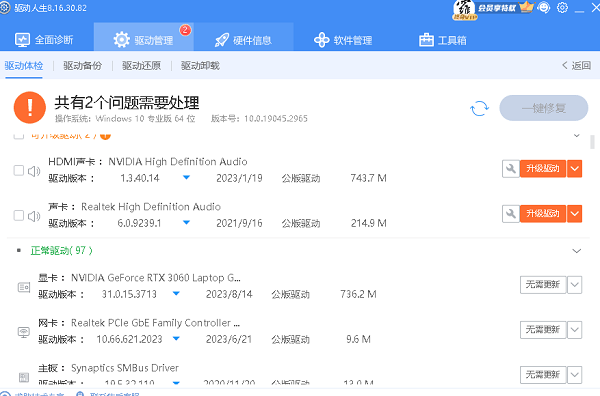This screenshot has height=396, width=600.
Task: Click the 214.9 M size value
Action: tap(368, 223)
